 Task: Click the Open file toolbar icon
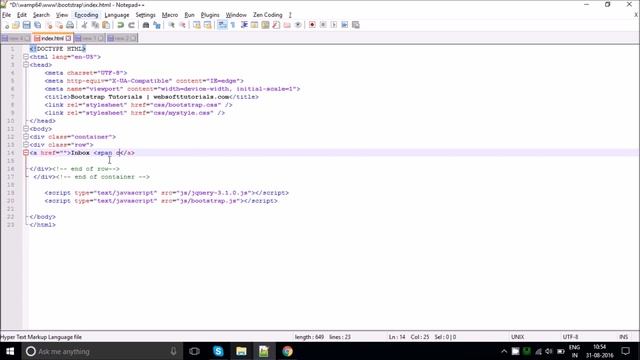pos(16,25)
